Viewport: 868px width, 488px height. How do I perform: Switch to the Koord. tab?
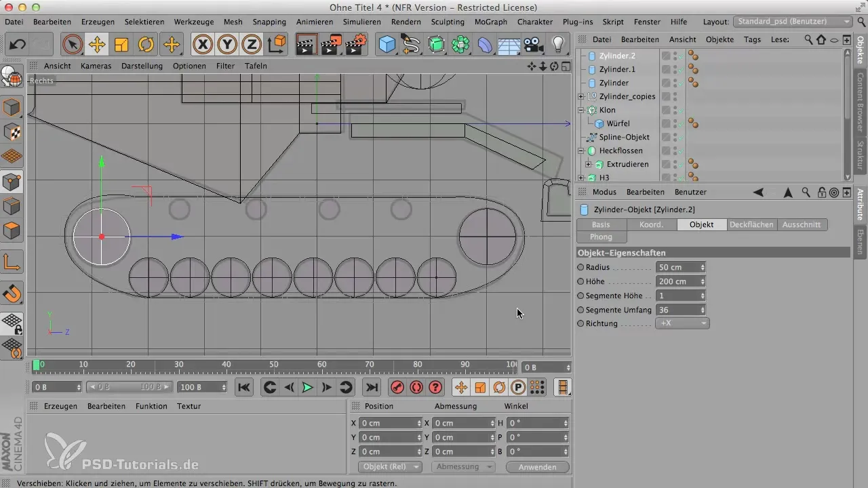coord(651,224)
